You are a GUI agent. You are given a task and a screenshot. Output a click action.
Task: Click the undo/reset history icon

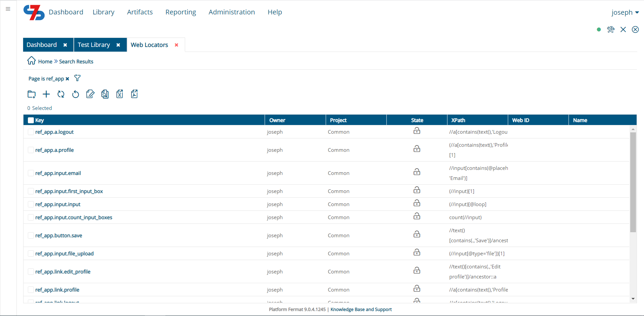click(75, 94)
